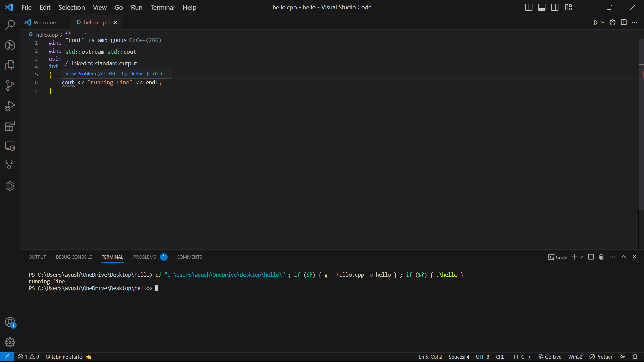The width and height of the screenshot is (644, 362).
Task: Kill the active terminal with the trash icon
Action: coord(601,257)
